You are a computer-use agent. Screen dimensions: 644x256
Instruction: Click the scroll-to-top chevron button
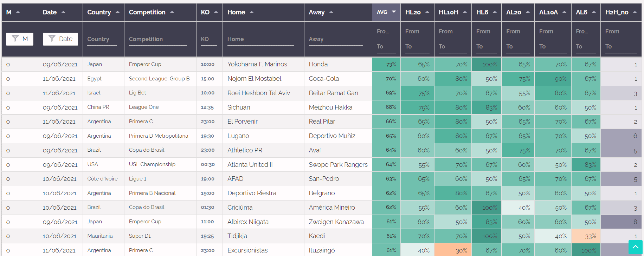pyautogui.click(x=636, y=247)
